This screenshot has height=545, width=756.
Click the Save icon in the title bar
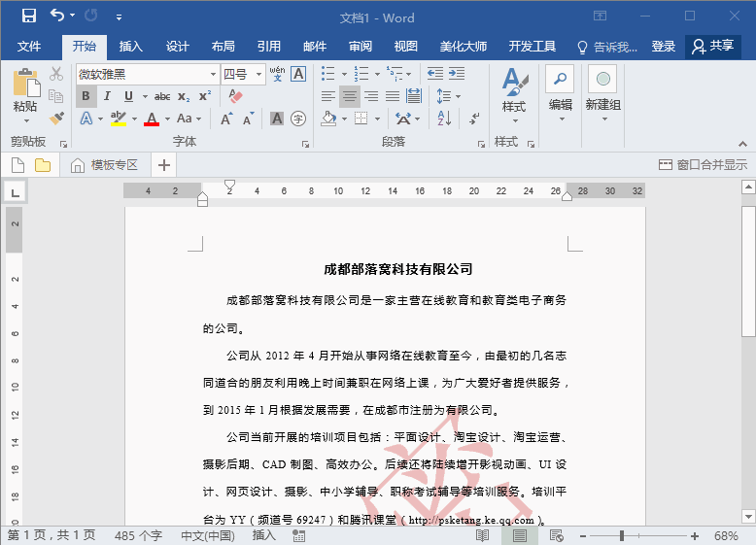[29, 16]
